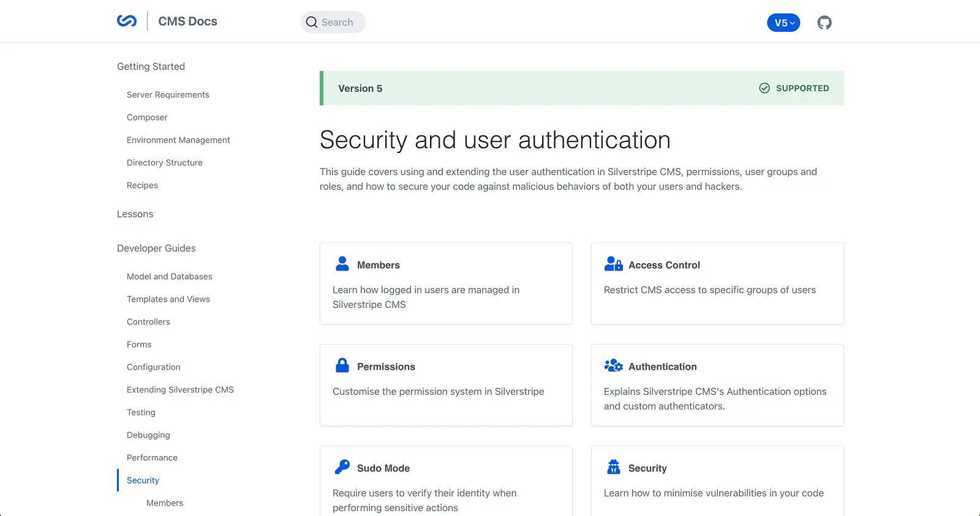Screen dimensions: 980x516
Task: Open Server Requirements page
Action: pos(168,95)
